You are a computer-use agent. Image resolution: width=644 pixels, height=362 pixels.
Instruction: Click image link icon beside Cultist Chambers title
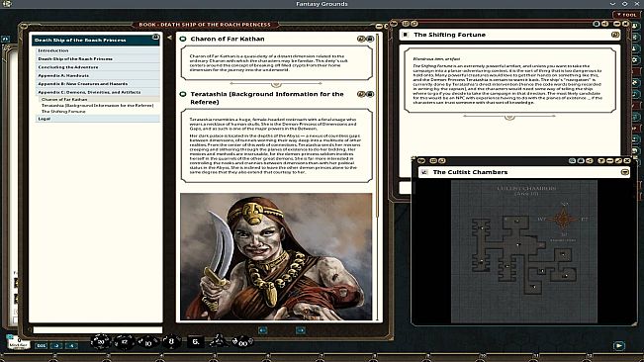(x=424, y=172)
